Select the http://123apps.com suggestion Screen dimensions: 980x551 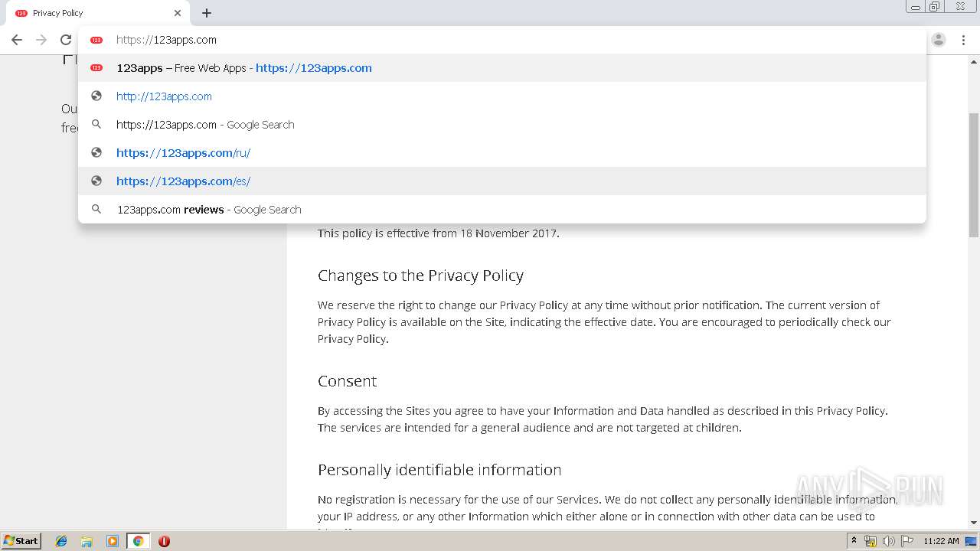[164, 96]
